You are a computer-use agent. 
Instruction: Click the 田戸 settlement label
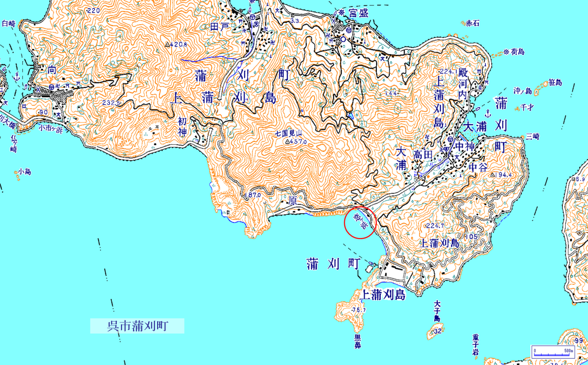pyautogui.click(x=220, y=27)
